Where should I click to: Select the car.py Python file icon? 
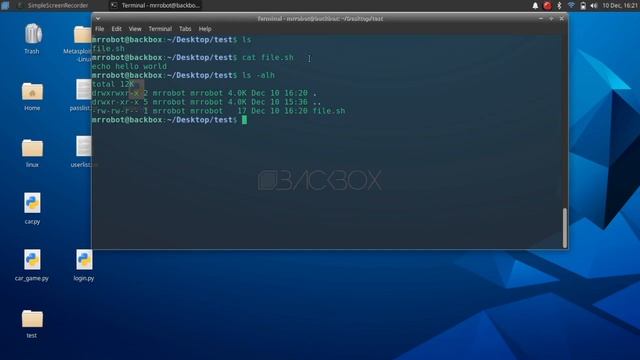pyautogui.click(x=32, y=203)
